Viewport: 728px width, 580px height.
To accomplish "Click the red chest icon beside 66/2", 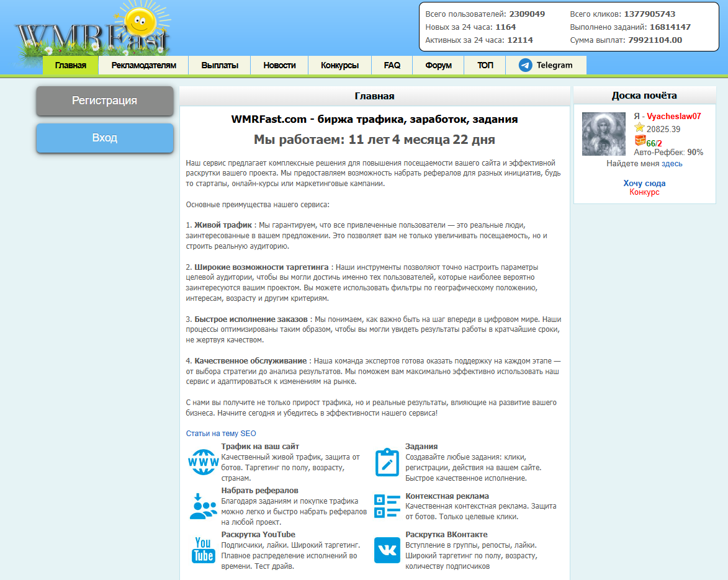I will point(640,140).
